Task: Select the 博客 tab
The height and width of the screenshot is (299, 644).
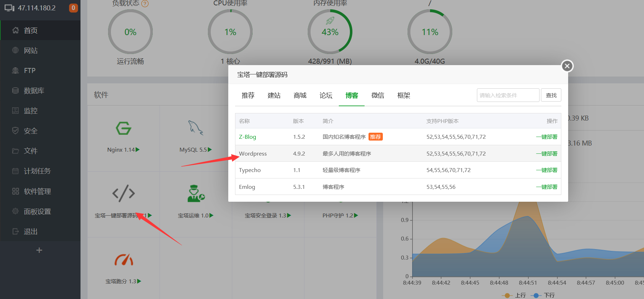Action: point(352,95)
